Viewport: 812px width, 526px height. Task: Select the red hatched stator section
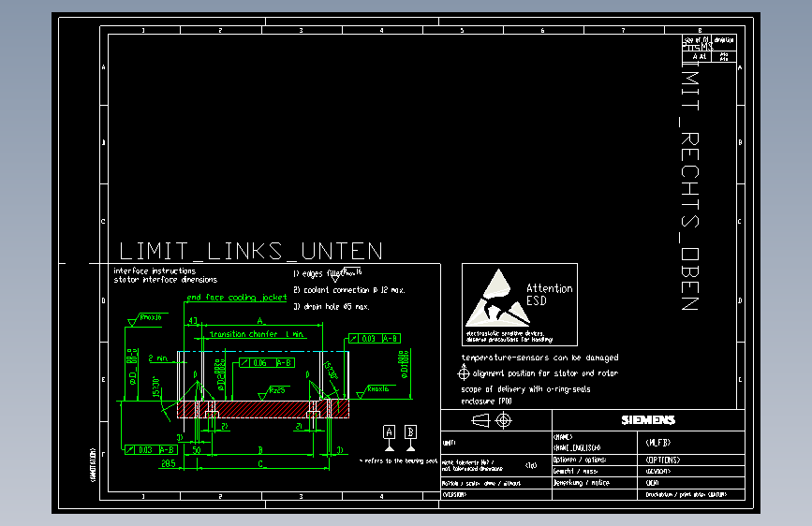[263, 408]
